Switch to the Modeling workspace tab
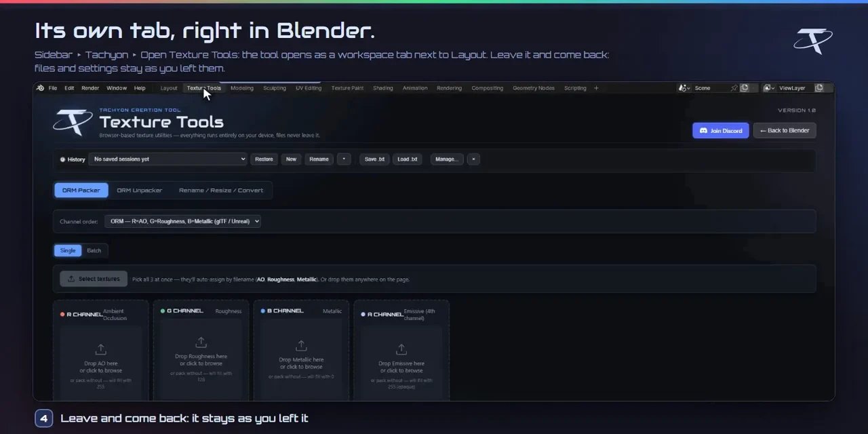This screenshot has height=434, width=868. tap(242, 88)
